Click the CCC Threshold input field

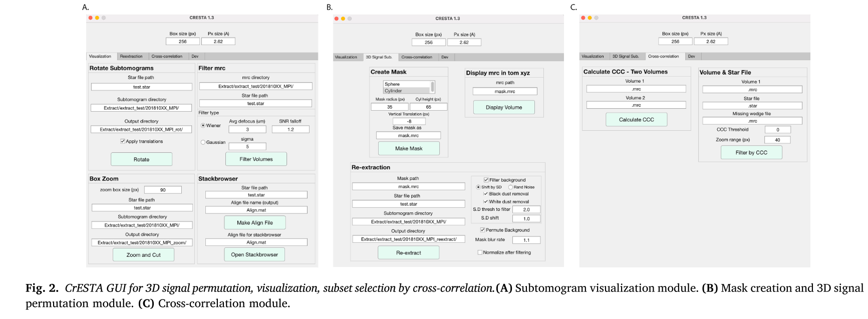(x=777, y=130)
